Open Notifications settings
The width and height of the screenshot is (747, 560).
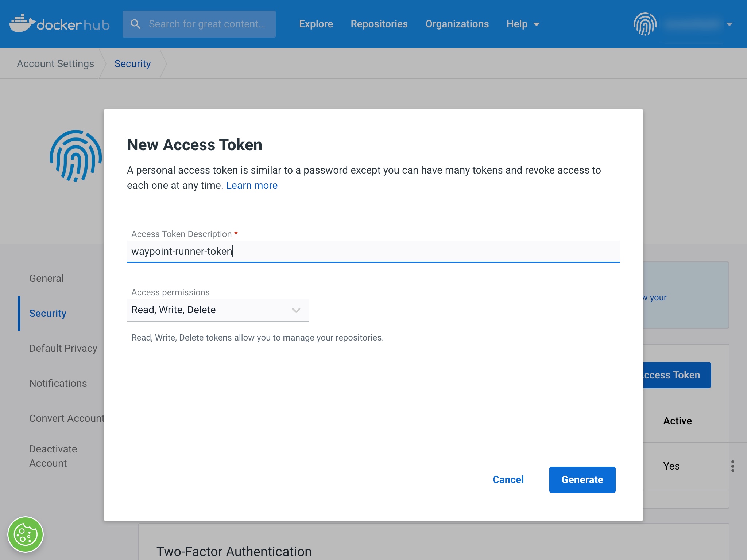(x=58, y=384)
